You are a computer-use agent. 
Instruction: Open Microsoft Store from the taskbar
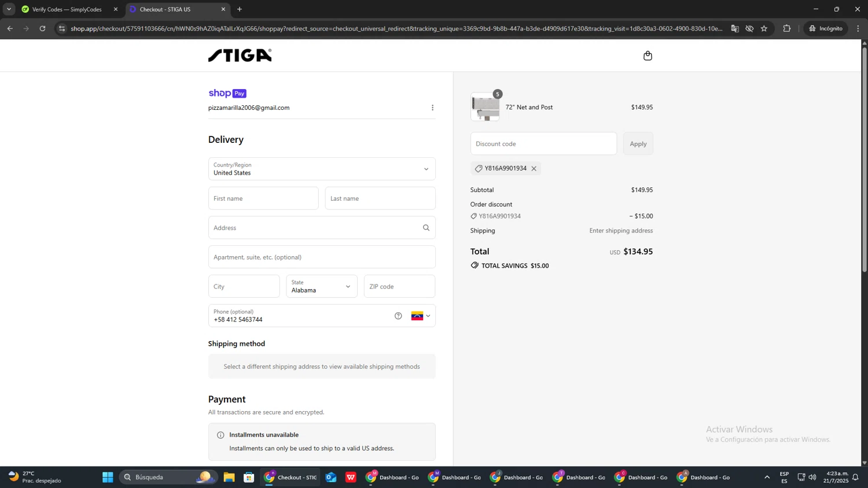[x=249, y=477]
